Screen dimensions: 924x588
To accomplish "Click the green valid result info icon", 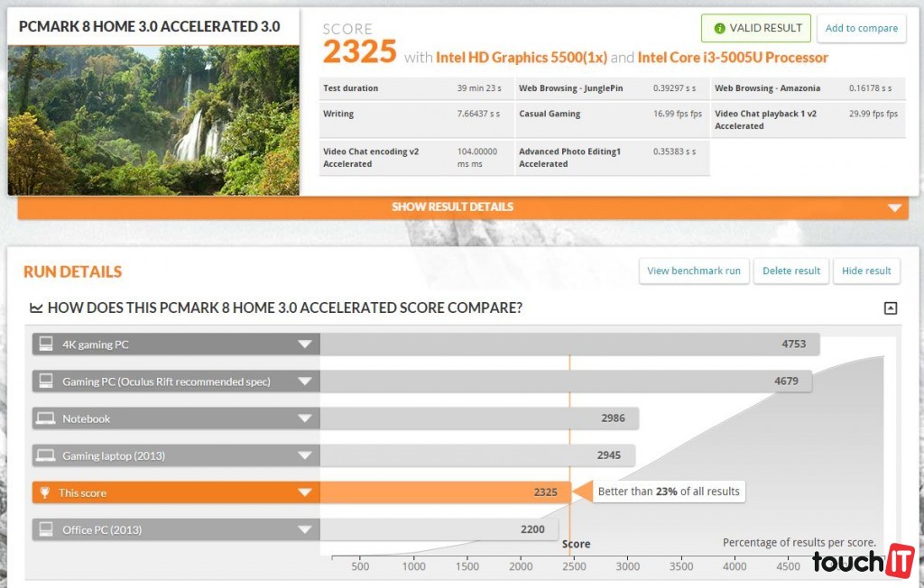I will click(x=719, y=28).
